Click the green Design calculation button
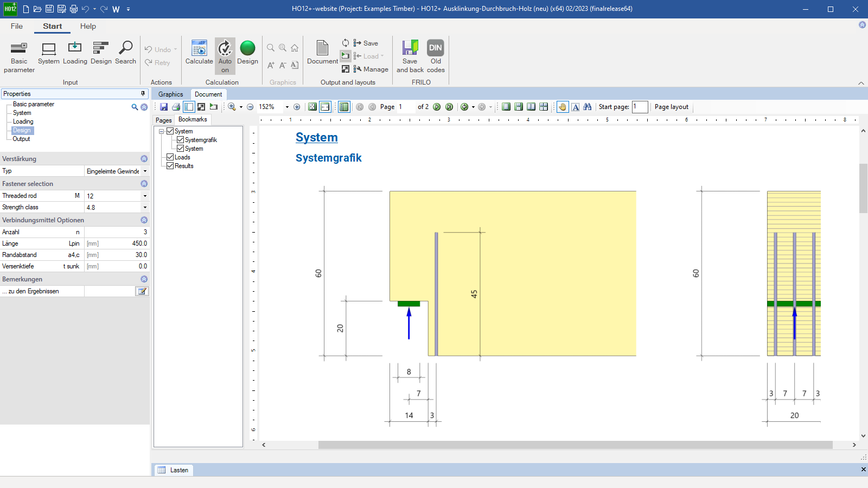The width and height of the screenshot is (868, 488). tap(247, 53)
